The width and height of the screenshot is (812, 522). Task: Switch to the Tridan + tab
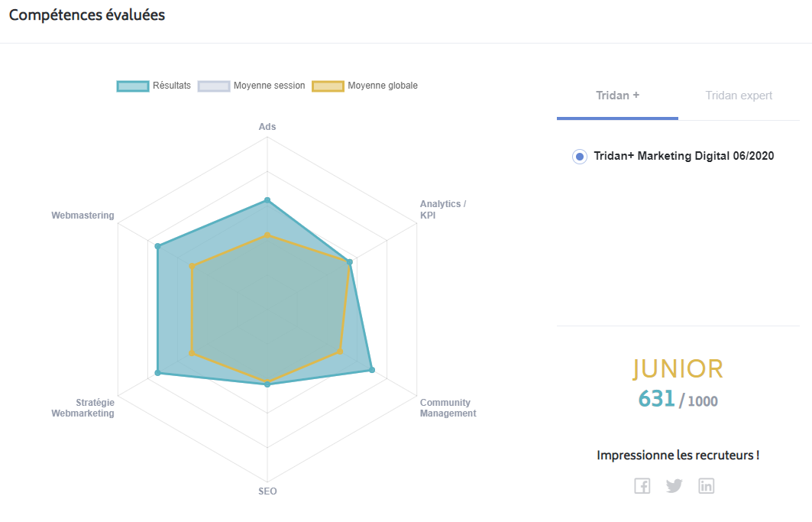pos(617,96)
